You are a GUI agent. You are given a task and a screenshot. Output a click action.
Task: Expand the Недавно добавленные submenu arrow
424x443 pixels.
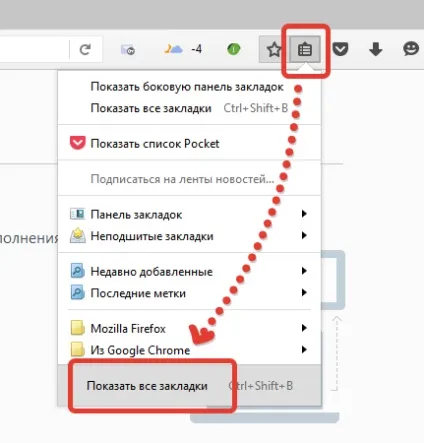(x=304, y=271)
